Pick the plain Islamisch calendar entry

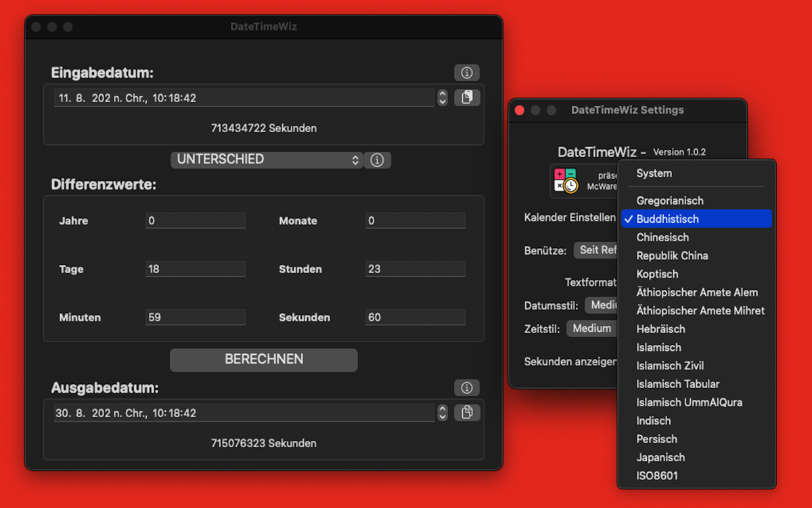pyautogui.click(x=696, y=347)
